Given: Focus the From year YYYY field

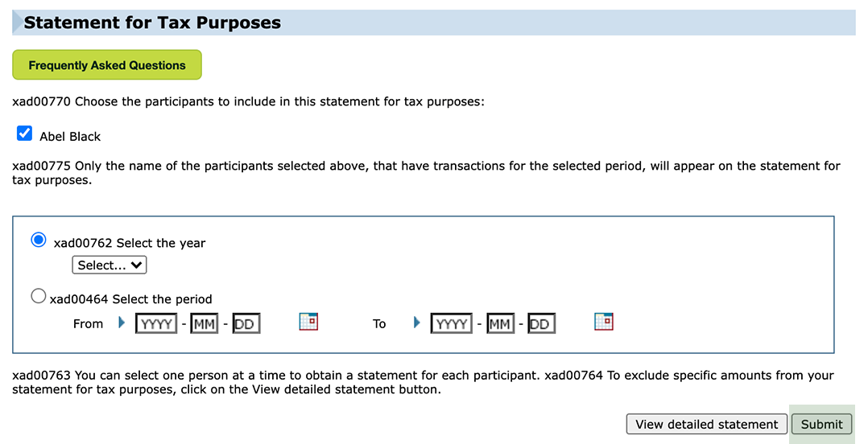Looking at the screenshot, I should [x=156, y=324].
